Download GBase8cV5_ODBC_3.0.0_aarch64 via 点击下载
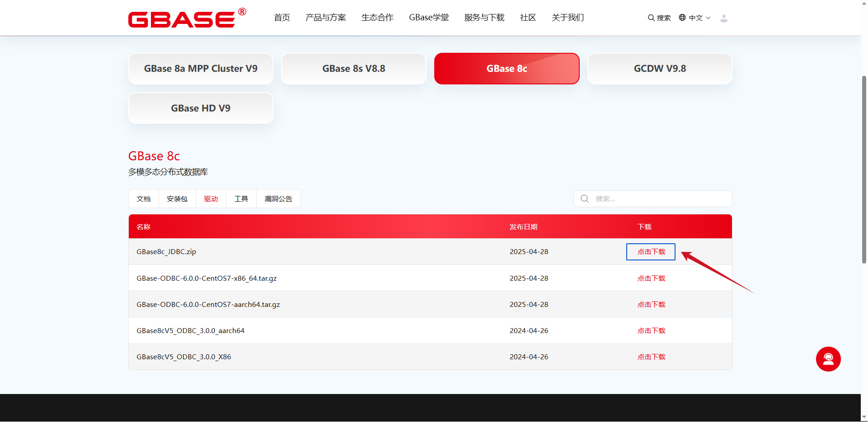Screen dimensions: 868x422 [x=651, y=331]
